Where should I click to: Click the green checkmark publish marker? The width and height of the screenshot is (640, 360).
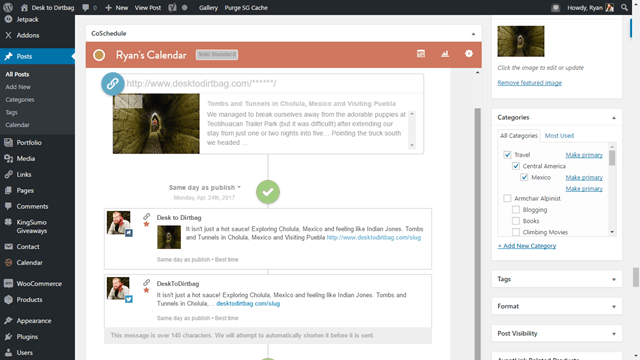point(268,192)
